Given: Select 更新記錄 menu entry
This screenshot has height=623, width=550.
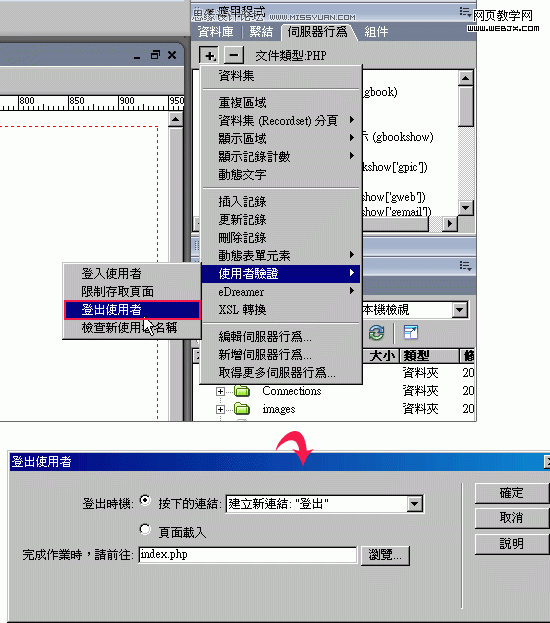Looking at the screenshot, I should tap(281, 219).
